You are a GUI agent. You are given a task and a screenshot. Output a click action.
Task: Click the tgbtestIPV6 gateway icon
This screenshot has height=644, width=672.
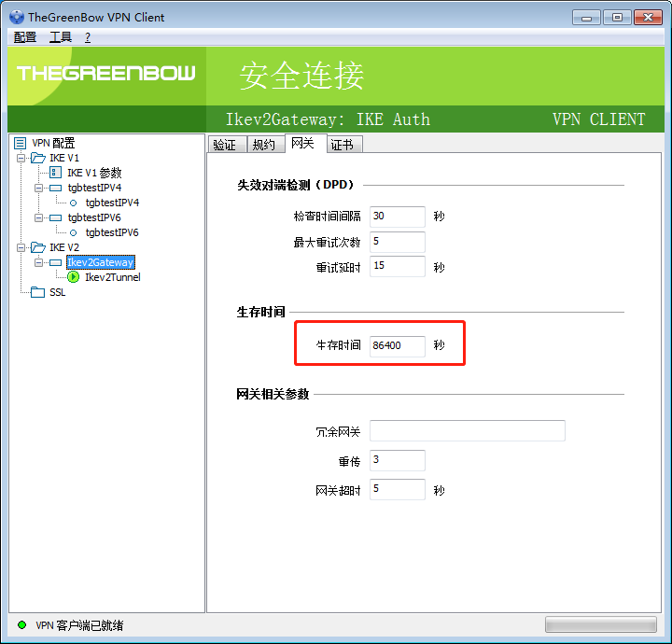tap(56, 217)
